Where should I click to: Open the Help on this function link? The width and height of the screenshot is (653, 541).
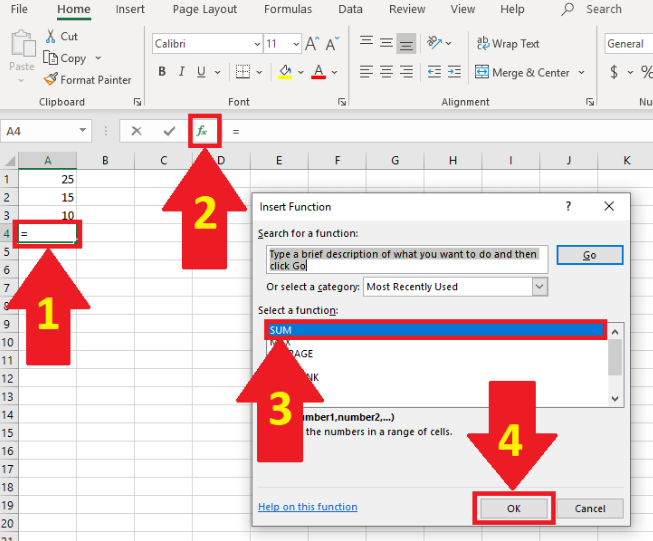tap(307, 507)
